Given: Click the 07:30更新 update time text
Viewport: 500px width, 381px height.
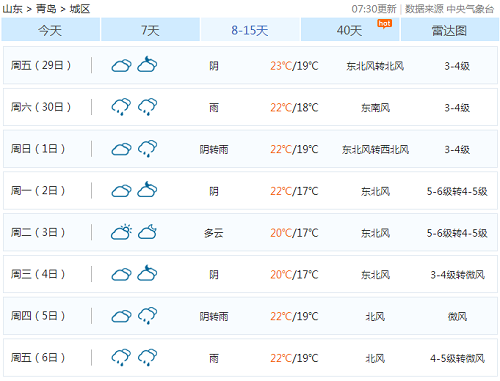Looking at the screenshot, I should click(x=374, y=9).
